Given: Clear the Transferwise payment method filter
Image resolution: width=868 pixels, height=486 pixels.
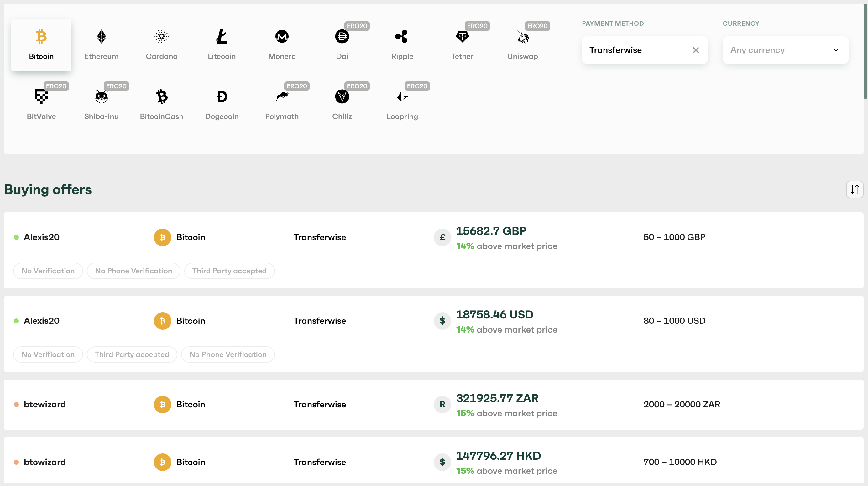Looking at the screenshot, I should coord(696,50).
